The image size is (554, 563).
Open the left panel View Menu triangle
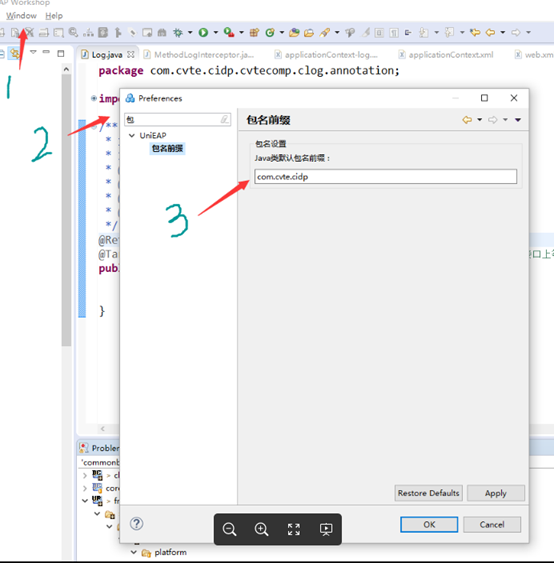(33, 52)
